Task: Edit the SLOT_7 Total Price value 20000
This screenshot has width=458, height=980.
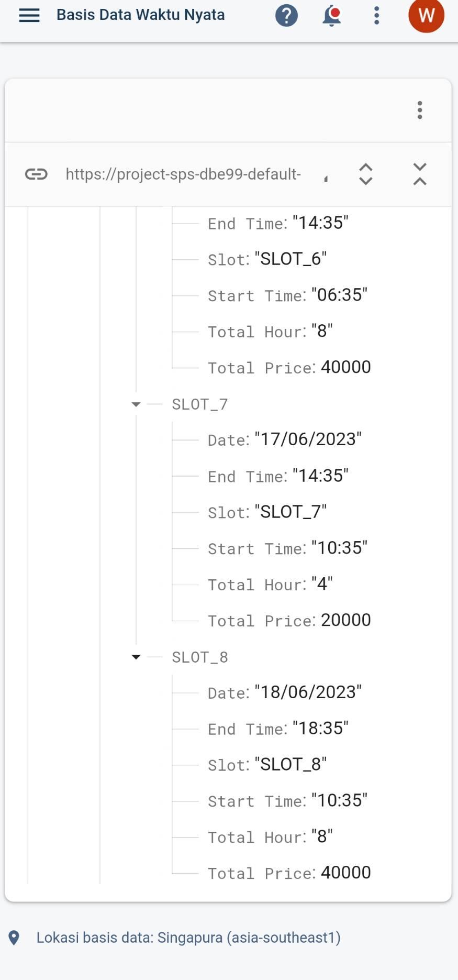Action: point(345,620)
